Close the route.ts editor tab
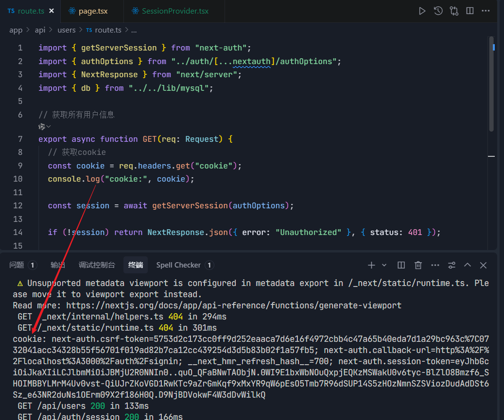The image size is (504, 420). tap(52, 11)
